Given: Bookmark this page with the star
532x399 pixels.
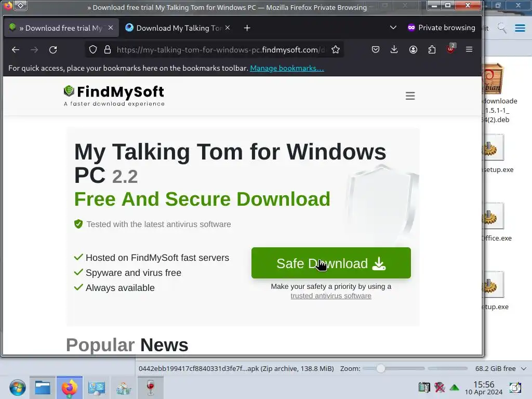Looking at the screenshot, I should click(336, 50).
